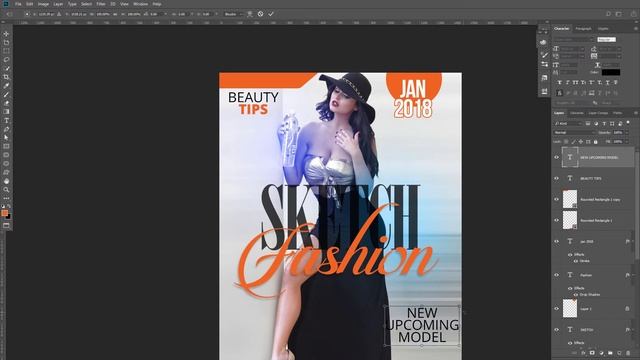Click the layer style fx icon below layers

click(x=583, y=353)
